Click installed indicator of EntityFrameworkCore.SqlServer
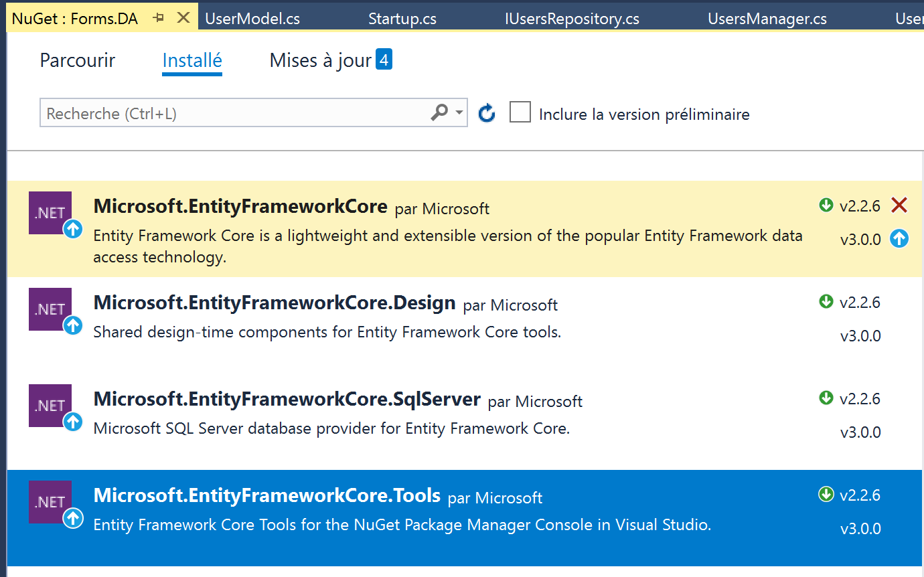 826,398
